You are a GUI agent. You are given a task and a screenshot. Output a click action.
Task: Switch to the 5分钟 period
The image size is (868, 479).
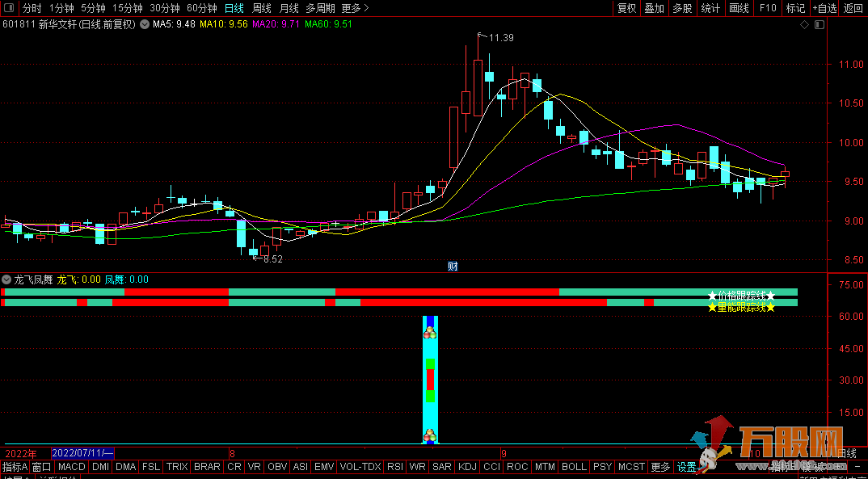pyautogui.click(x=92, y=8)
